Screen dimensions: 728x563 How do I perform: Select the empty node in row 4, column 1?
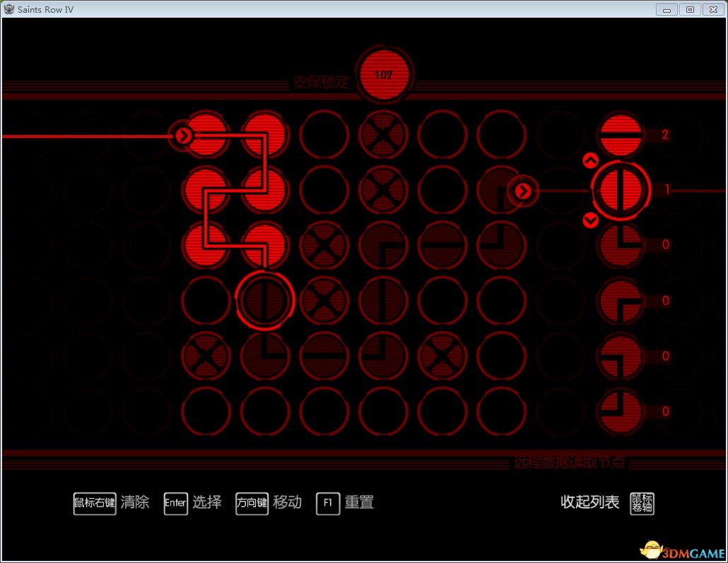tap(206, 301)
